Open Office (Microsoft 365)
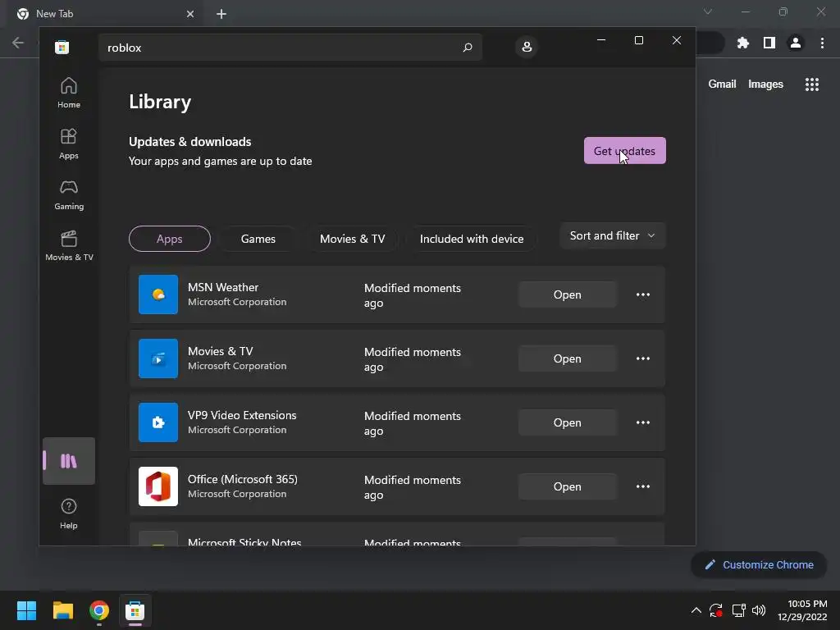Screen dimensions: 840x630 (568, 486)
